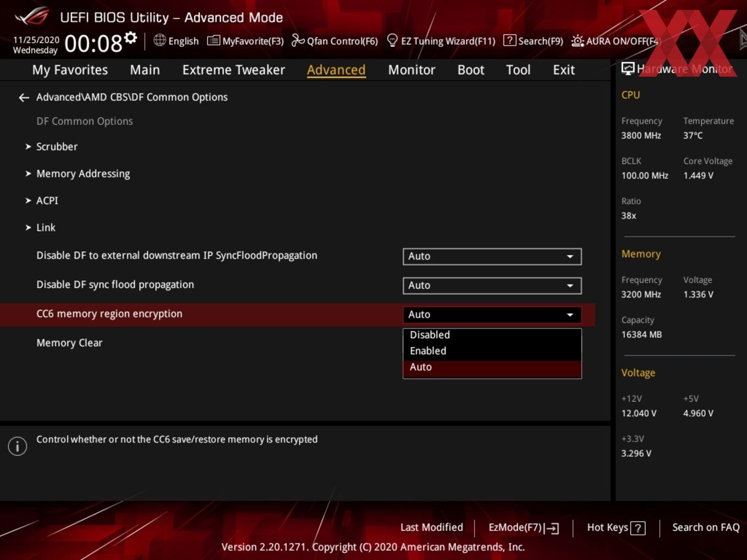The image size is (747, 560).
Task: Click the +3.3V reading 3.296 V
Action: 636,453
